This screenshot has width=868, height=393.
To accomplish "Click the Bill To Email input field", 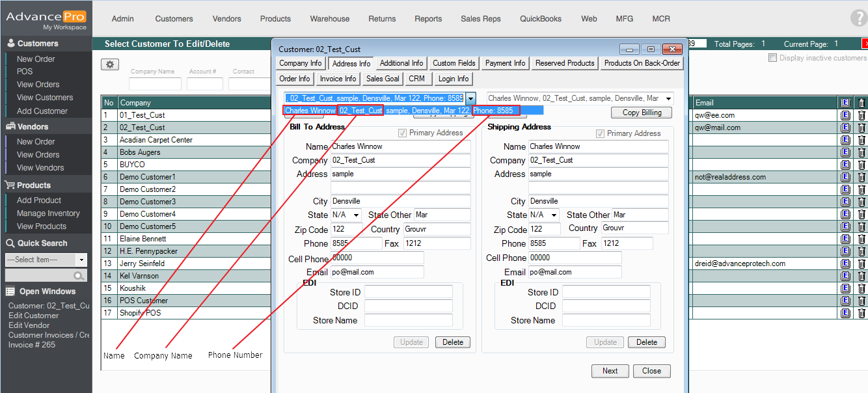I will coord(377,272).
